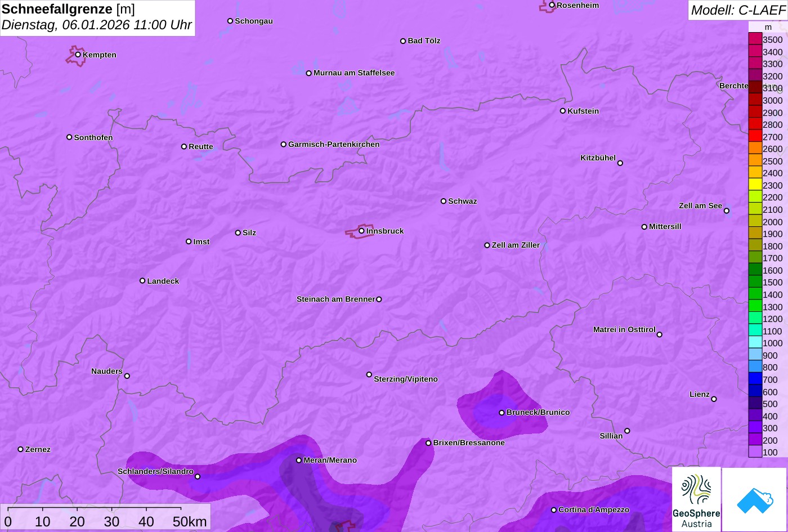Image resolution: width=788 pixels, height=532 pixels.
Task: Click the Landeck marker dot
Action: tap(142, 281)
